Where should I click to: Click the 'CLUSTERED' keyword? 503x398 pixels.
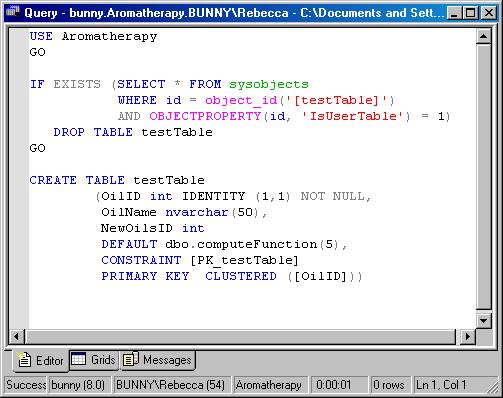click(x=241, y=276)
